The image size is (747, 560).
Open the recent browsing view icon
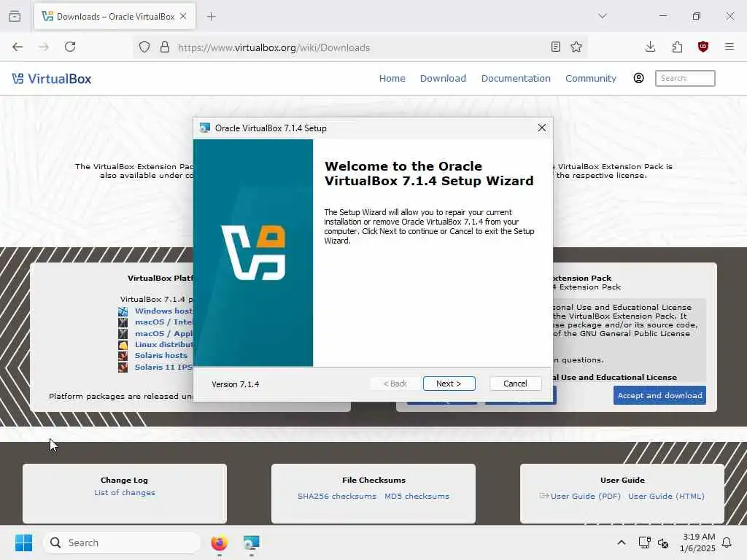pos(15,16)
